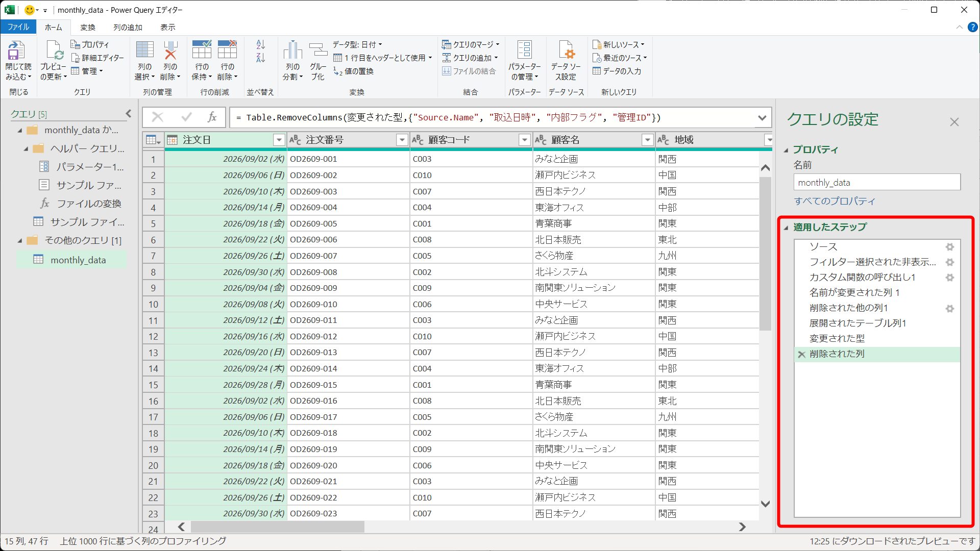This screenshot has height=551, width=980.
Task: Open 顧客名 column filter dropdown
Action: (x=647, y=140)
